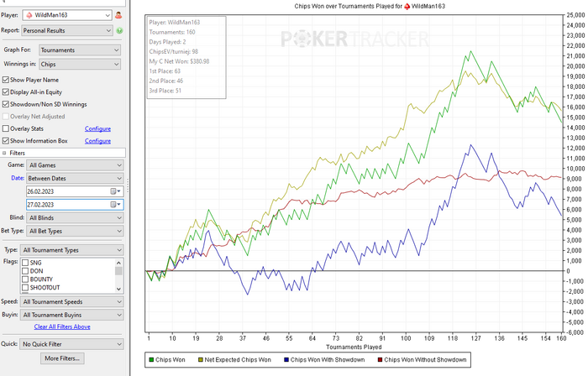Toggle Show Information Box checkbox
This screenshot has height=376, width=588.
(x=6, y=141)
